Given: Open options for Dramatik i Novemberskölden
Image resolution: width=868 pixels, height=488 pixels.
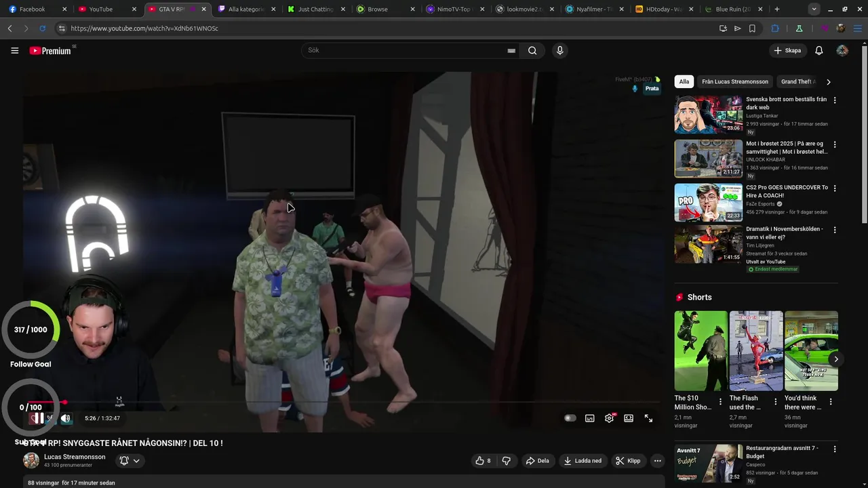Looking at the screenshot, I should [835, 230].
